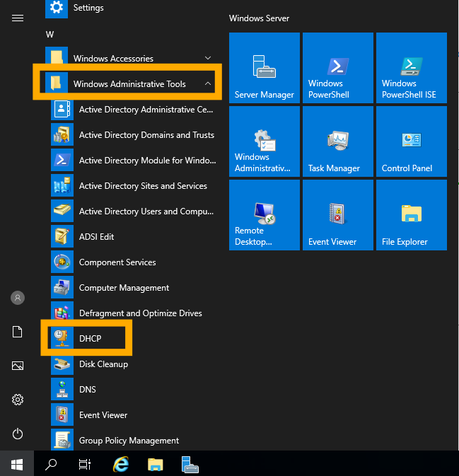Viewport: 459px width, 476px height.
Task: Open the user account menu
Action: pyautogui.click(x=18, y=298)
